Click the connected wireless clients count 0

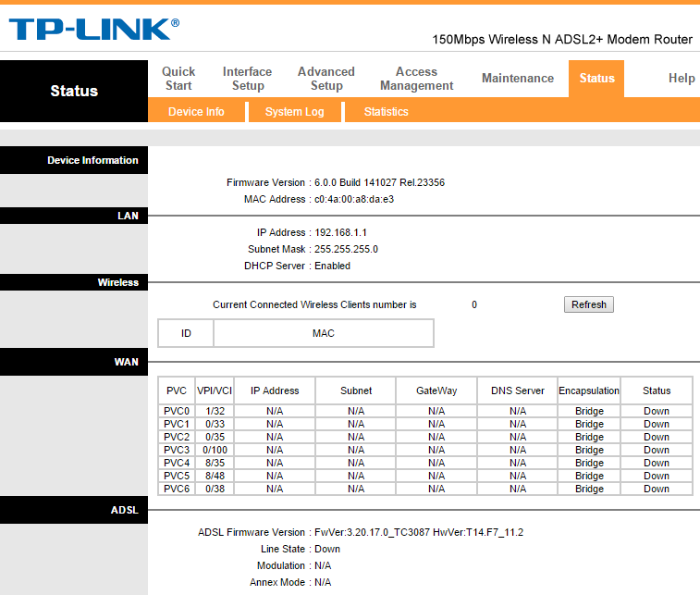click(x=474, y=304)
